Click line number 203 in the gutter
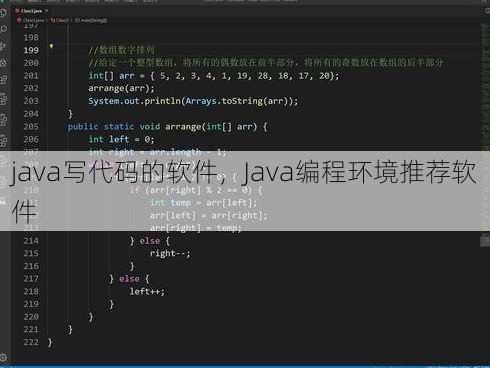 click(x=31, y=101)
